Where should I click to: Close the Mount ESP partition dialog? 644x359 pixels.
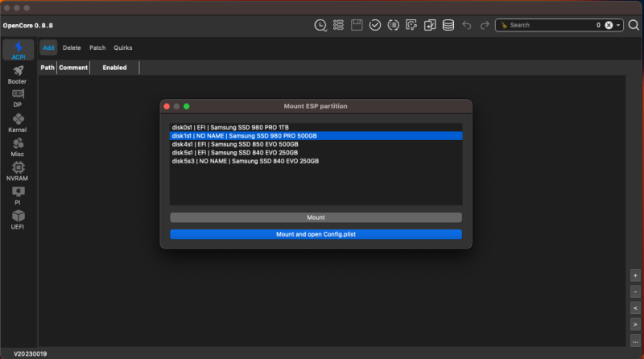point(167,106)
